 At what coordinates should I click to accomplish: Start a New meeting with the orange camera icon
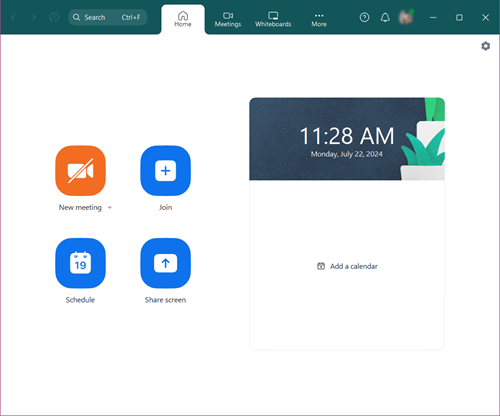click(x=80, y=171)
